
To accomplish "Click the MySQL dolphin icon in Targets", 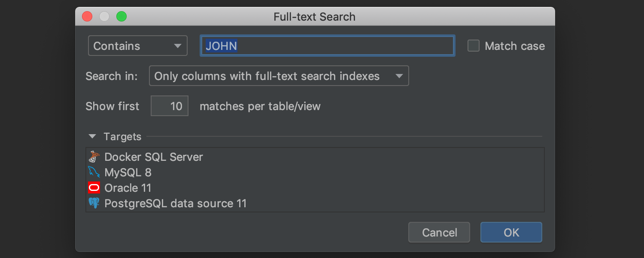I will (x=94, y=172).
